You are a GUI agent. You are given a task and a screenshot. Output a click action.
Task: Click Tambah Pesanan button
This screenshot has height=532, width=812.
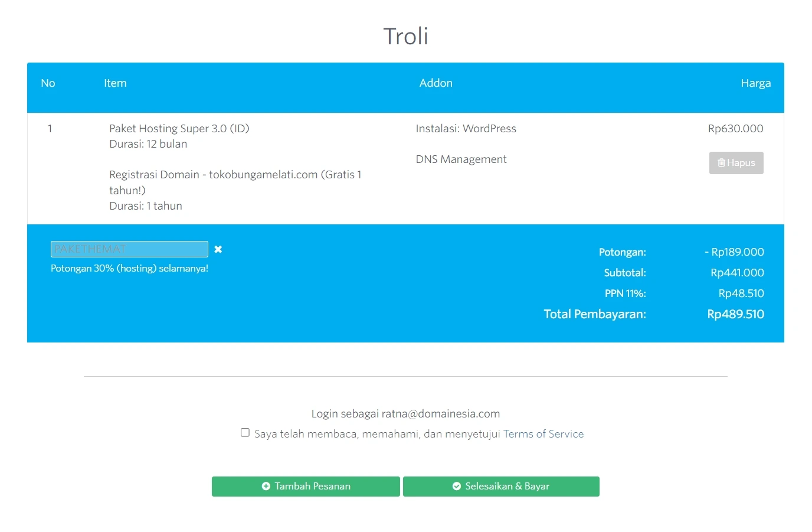[306, 487]
